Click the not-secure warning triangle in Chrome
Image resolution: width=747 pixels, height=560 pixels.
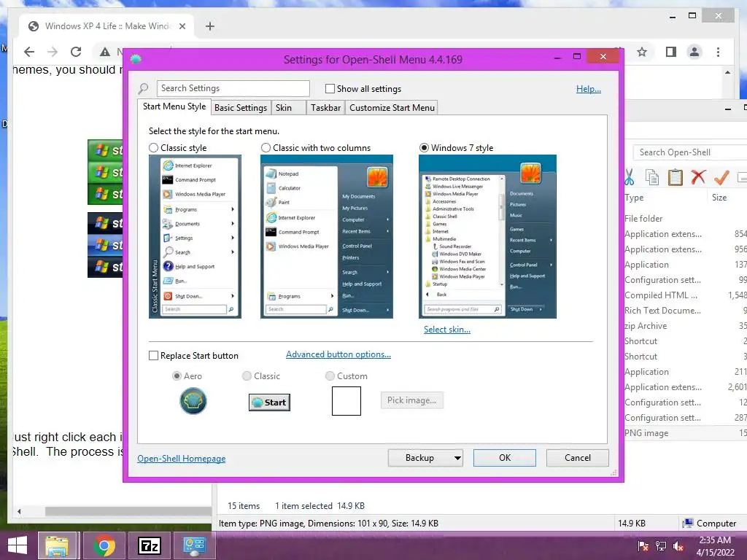coord(105,52)
